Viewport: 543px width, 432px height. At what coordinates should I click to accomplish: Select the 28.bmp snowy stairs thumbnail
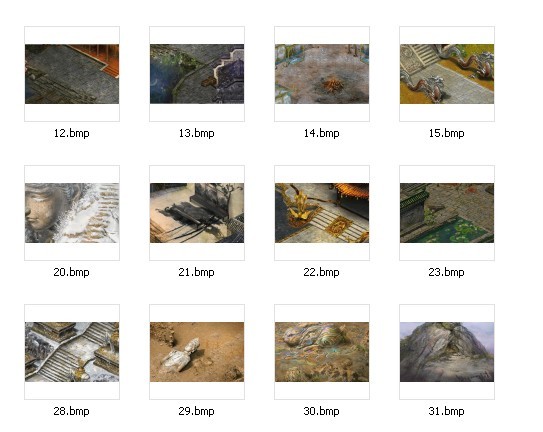(x=72, y=352)
